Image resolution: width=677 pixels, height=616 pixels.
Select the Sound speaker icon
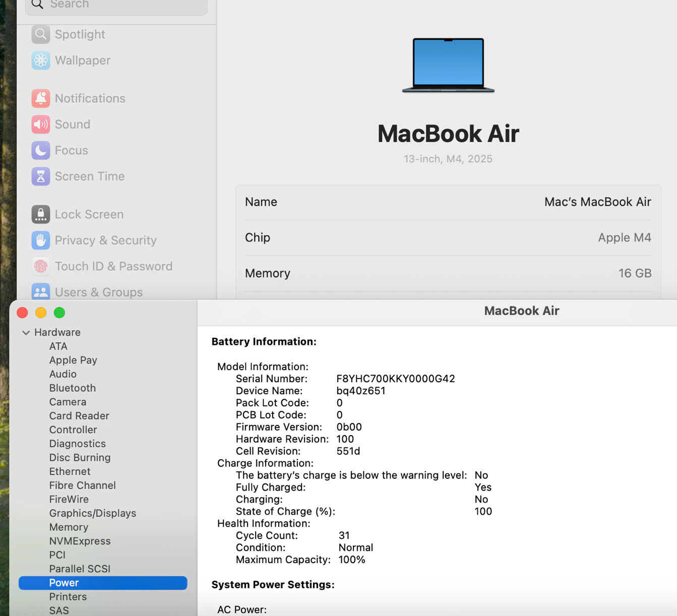tap(41, 125)
